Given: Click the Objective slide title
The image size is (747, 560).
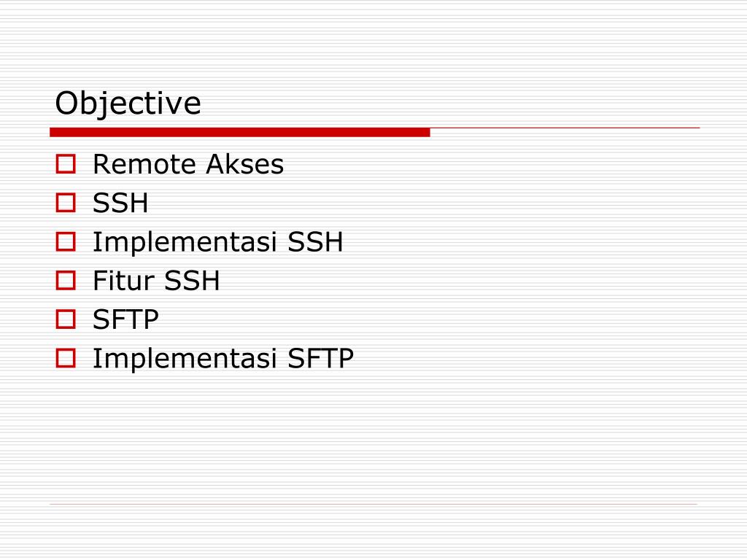Looking at the screenshot, I should (x=128, y=104).
